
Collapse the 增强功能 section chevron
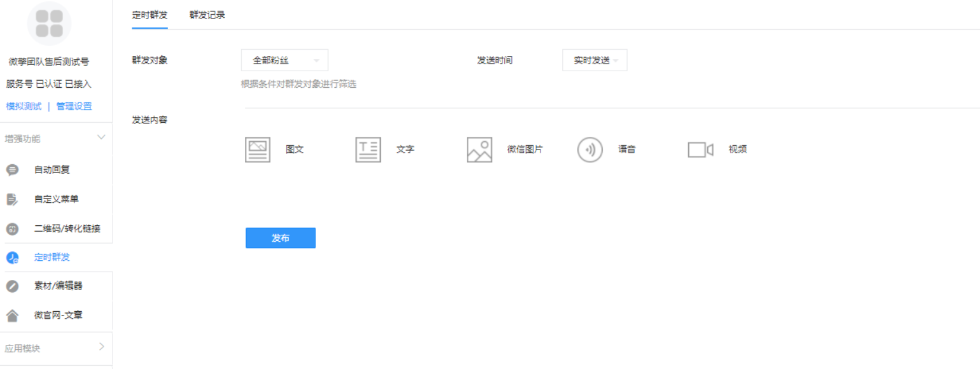pyautogui.click(x=101, y=137)
